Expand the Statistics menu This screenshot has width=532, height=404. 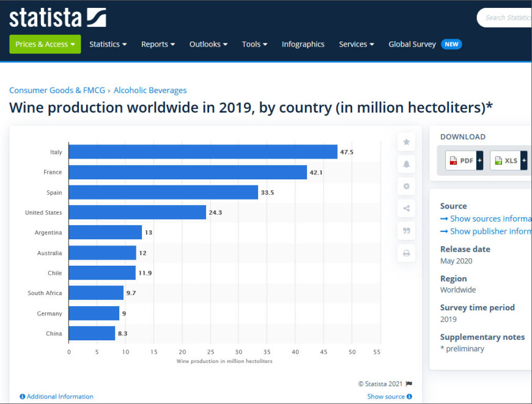[108, 44]
